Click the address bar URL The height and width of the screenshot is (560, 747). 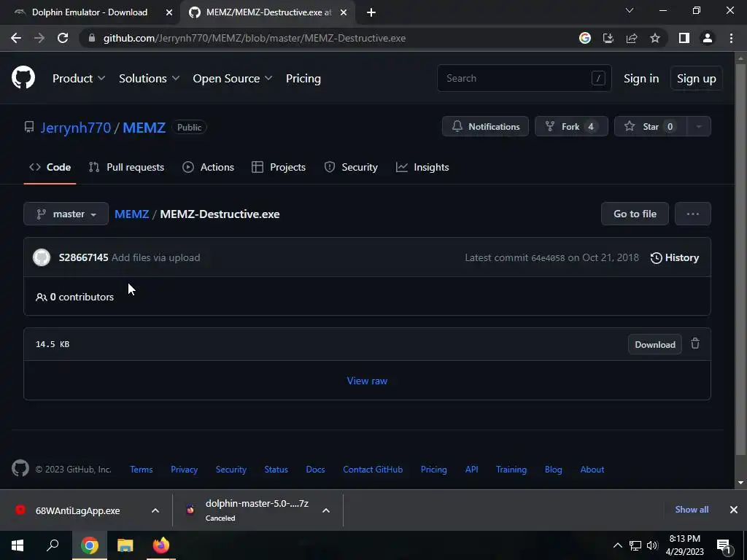(255, 38)
